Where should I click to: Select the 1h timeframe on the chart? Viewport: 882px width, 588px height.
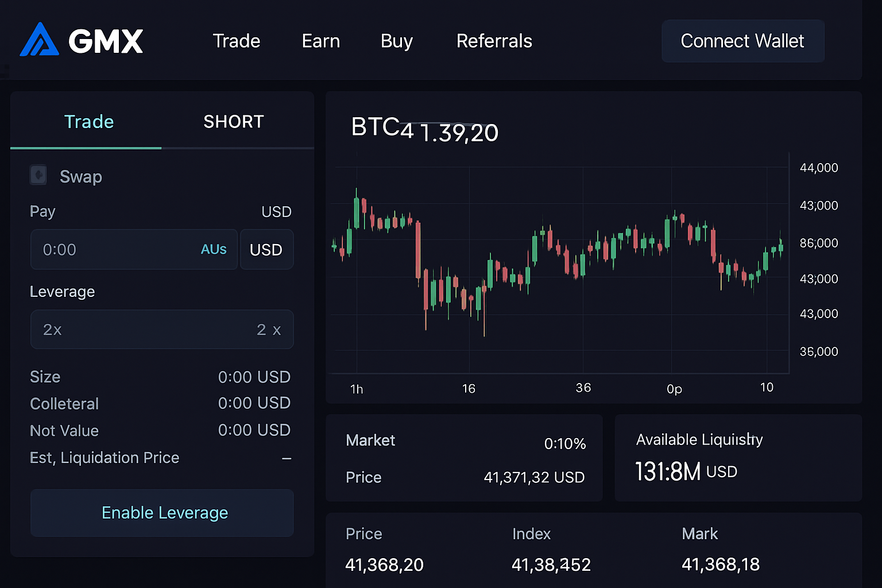click(x=356, y=388)
